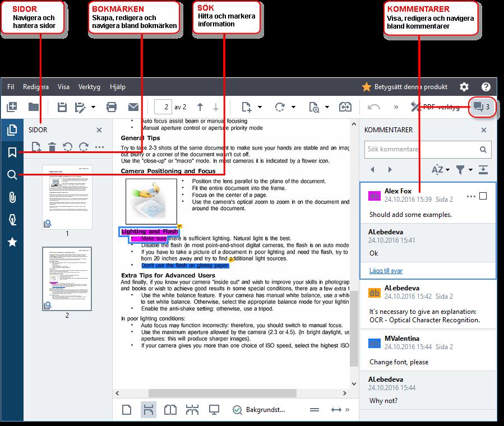
Task: Delete page with trash icon in SIDOR
Action: coord(52,147)
